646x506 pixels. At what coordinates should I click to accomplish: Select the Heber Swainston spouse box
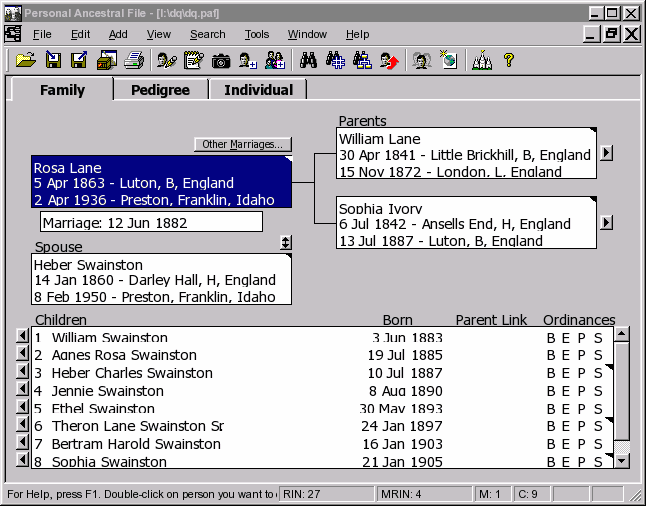tap(162, 279)
